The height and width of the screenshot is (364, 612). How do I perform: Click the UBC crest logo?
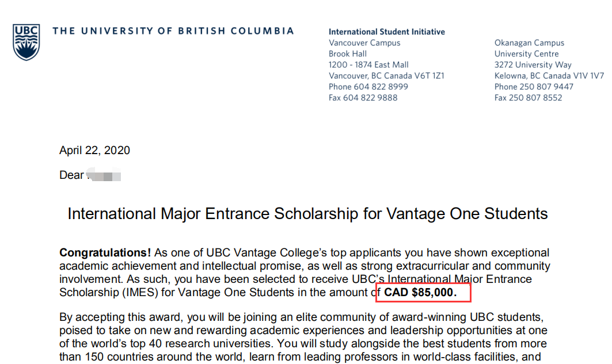pos(26,42)
